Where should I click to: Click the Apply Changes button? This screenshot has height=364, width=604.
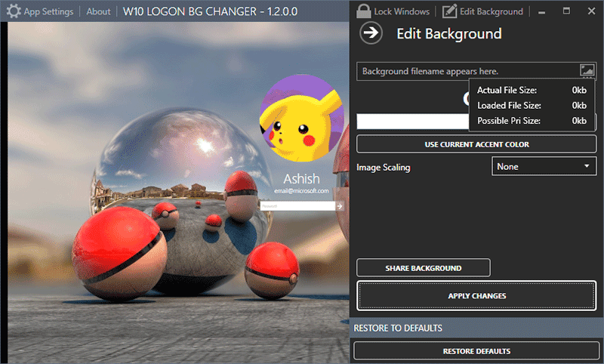[476, 296]
